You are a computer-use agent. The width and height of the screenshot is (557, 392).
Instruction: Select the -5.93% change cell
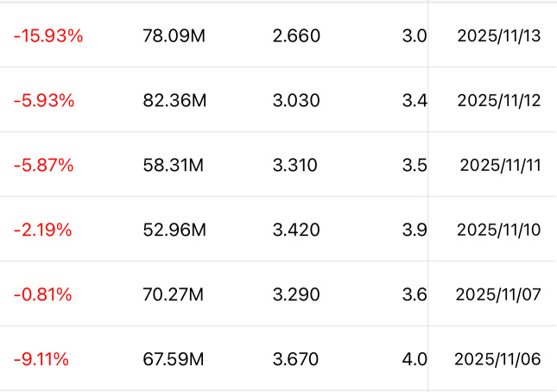44,100
